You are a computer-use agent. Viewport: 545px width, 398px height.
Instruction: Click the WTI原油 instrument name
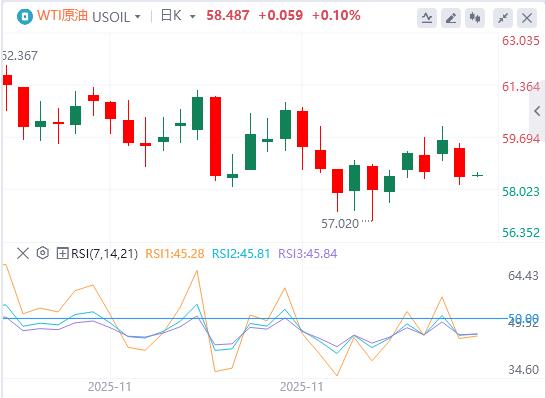(x=63, y=16)
